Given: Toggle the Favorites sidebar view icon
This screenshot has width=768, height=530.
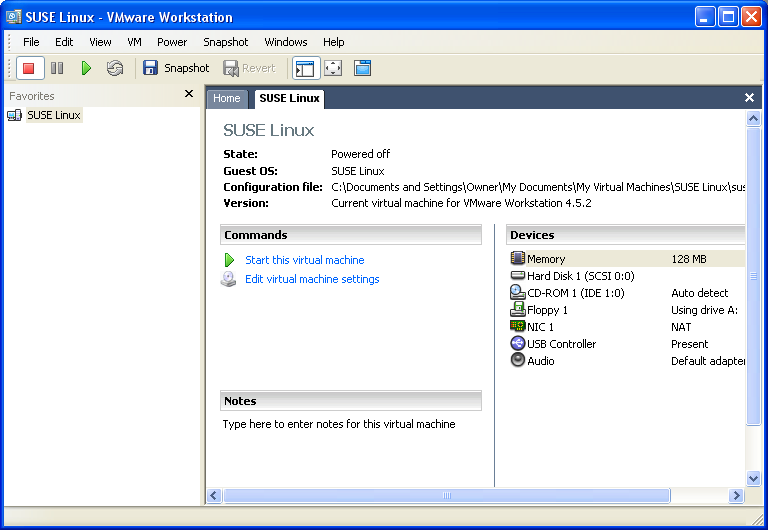Looking at the screenshot, I should coord(304,68).
